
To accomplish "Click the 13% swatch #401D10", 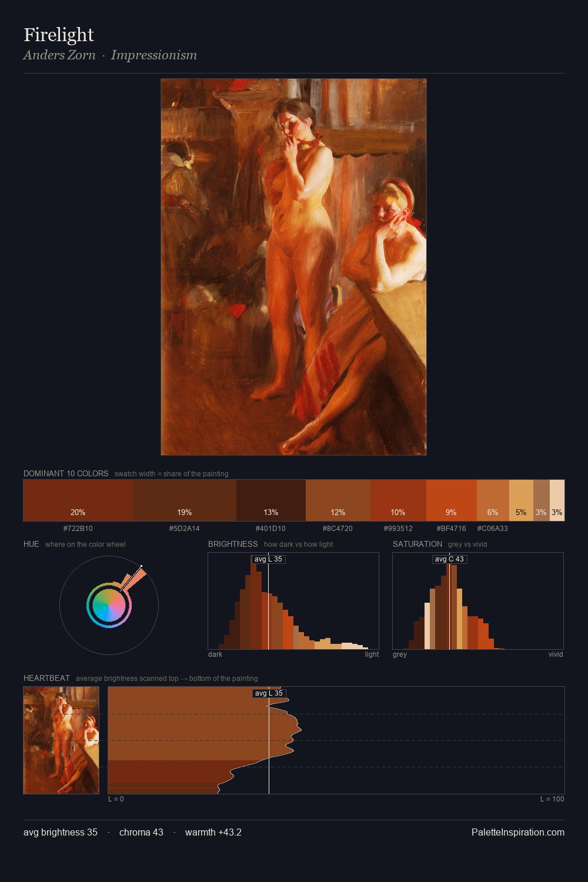I will (x=271, y=500).
